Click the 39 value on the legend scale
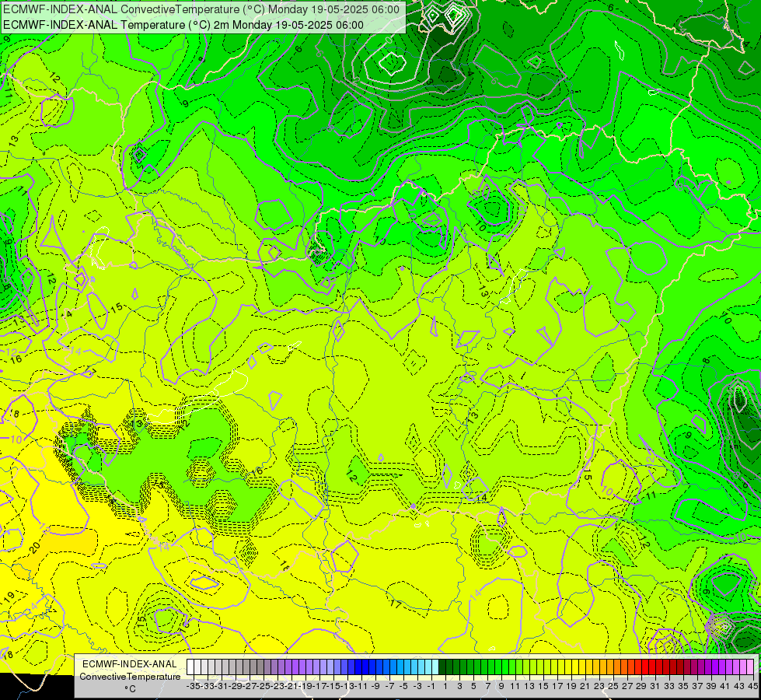 (710, 687)
